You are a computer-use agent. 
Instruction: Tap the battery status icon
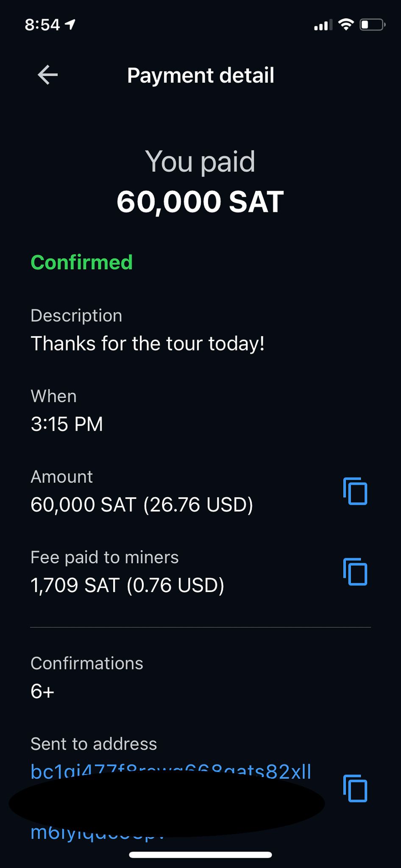click(x=372, y=25)
